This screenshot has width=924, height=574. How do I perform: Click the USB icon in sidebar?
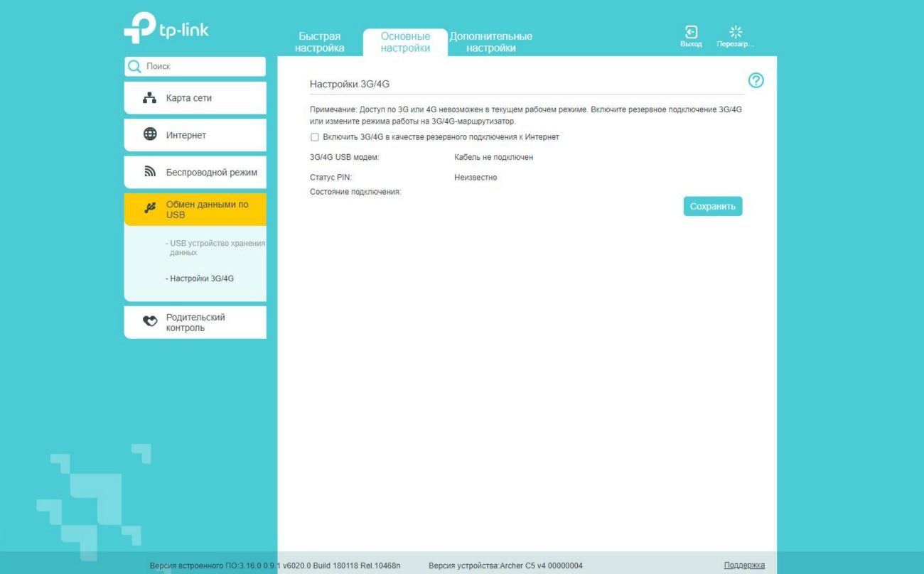(150, 208)
